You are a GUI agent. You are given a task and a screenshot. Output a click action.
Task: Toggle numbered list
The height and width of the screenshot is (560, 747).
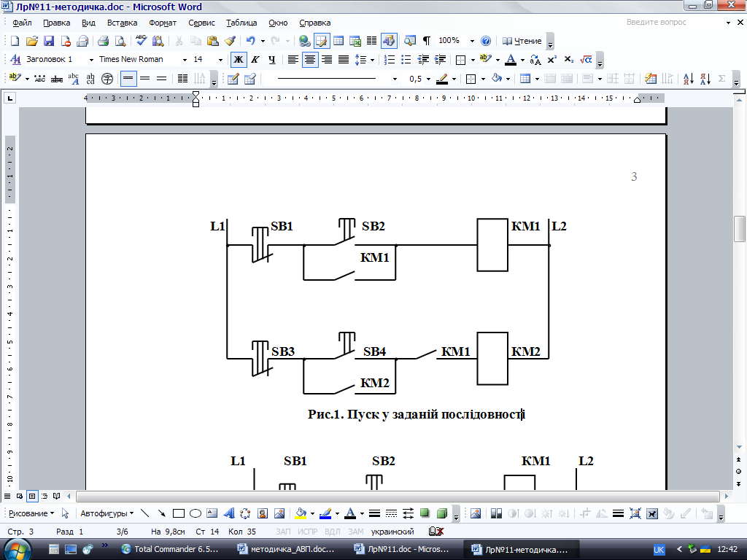point(390,60)
